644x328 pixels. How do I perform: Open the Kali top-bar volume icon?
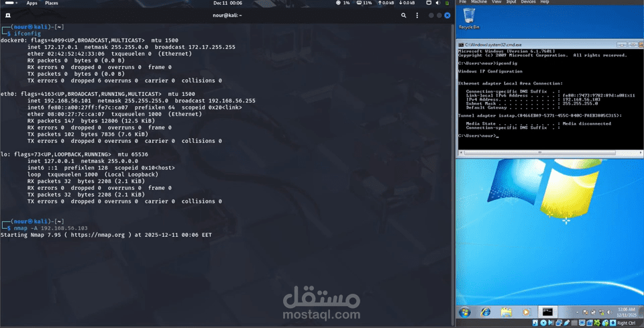437,3
